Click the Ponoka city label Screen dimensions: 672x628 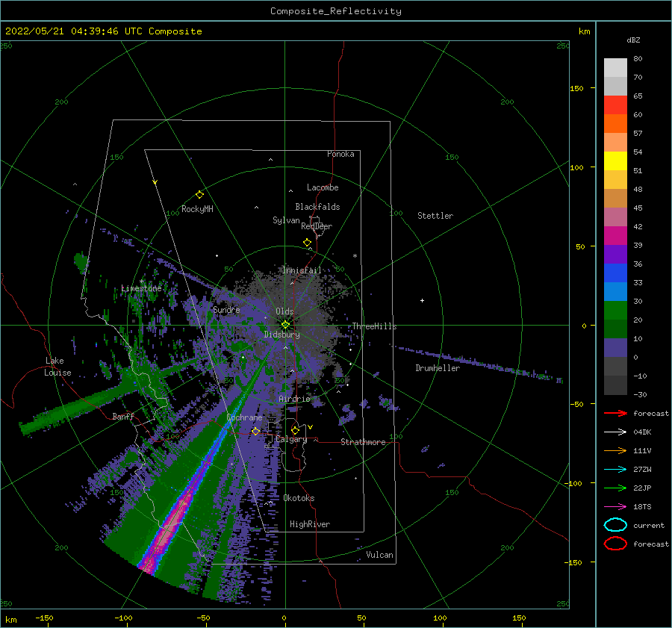click(340, 154)
